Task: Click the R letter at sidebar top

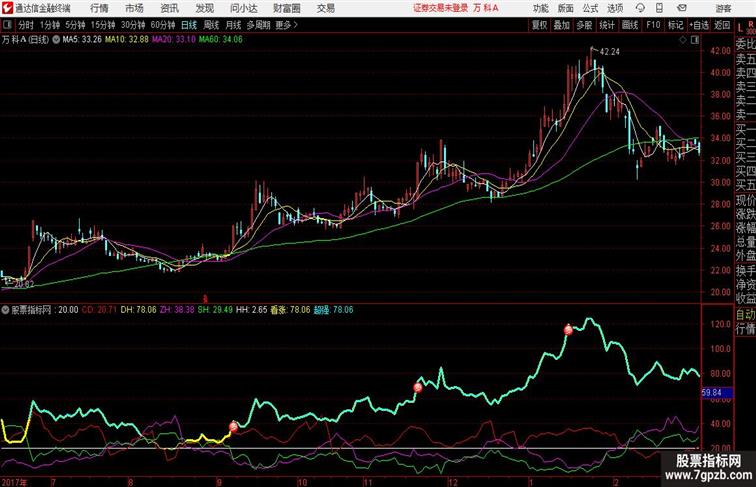Action: pyautogui.click(x=751, y=24)
